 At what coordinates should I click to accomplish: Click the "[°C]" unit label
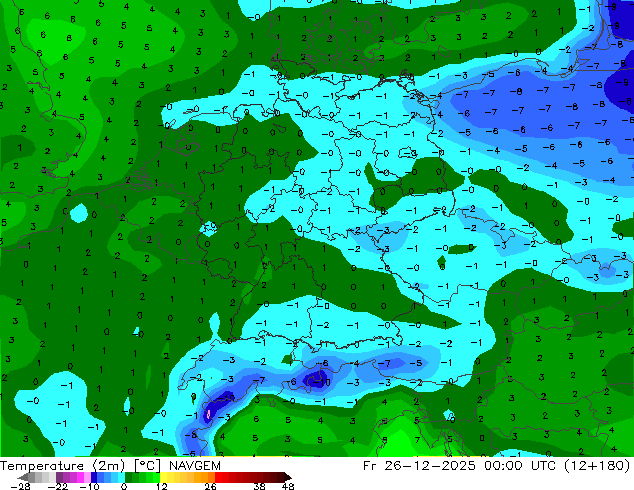pos(147,466)
